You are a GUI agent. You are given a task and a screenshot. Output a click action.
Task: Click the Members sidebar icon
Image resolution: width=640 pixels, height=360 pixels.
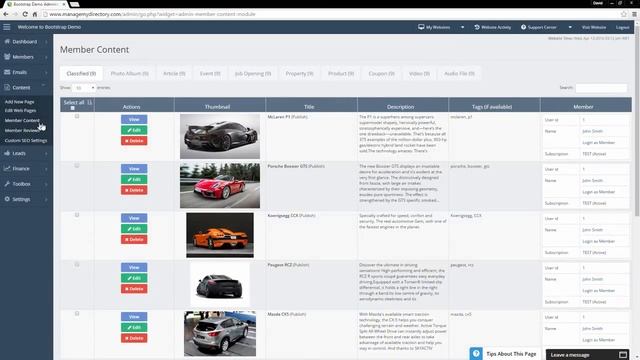coord(7,57)
